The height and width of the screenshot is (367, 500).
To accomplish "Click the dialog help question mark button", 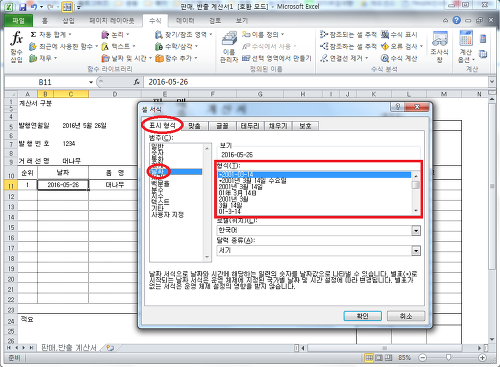I will coord(397,107).
